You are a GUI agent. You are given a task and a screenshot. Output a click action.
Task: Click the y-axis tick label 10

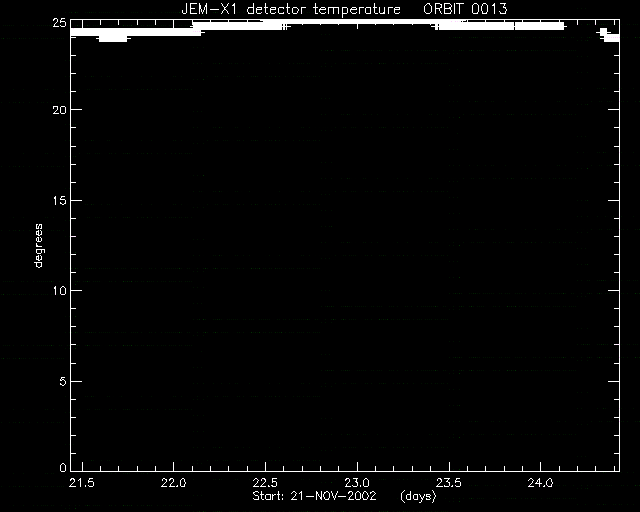coord(59,291)
